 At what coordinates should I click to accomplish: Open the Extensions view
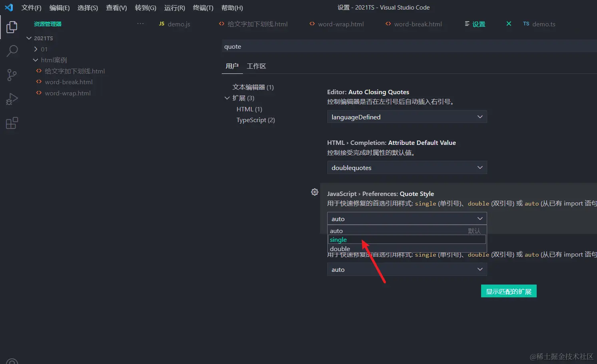pos(12,123)
